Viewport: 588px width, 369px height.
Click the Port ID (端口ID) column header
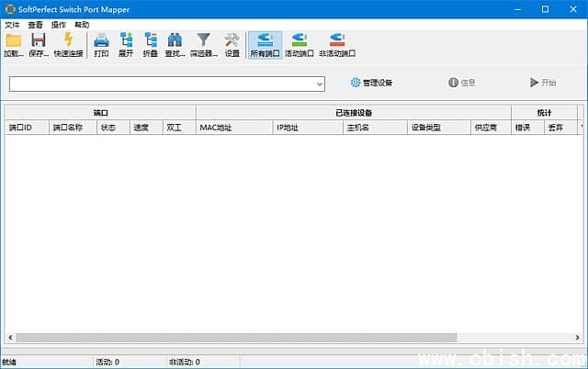(27, 128)
